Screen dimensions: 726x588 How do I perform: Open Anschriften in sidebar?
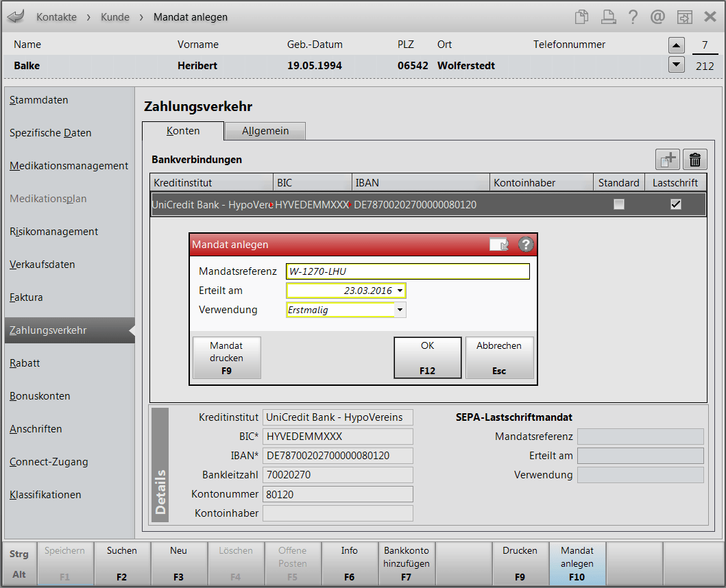(x=36, y=429)
